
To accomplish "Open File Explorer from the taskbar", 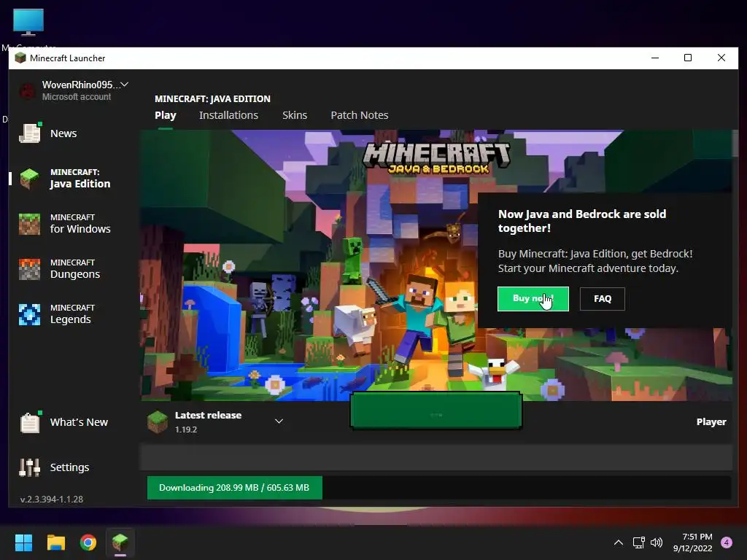I will point(55,542).
